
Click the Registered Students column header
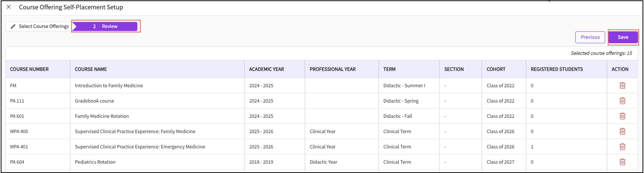557,69
